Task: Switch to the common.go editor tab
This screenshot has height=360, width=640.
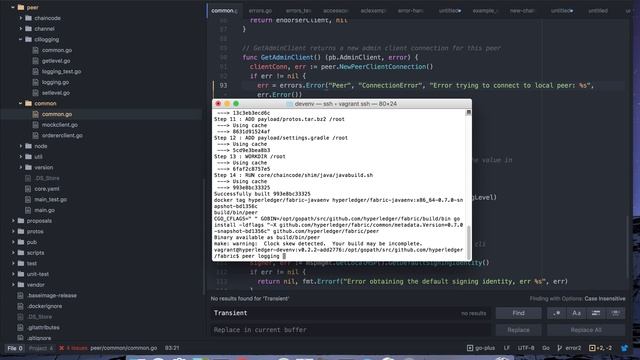Action: (x=224, y=11)
